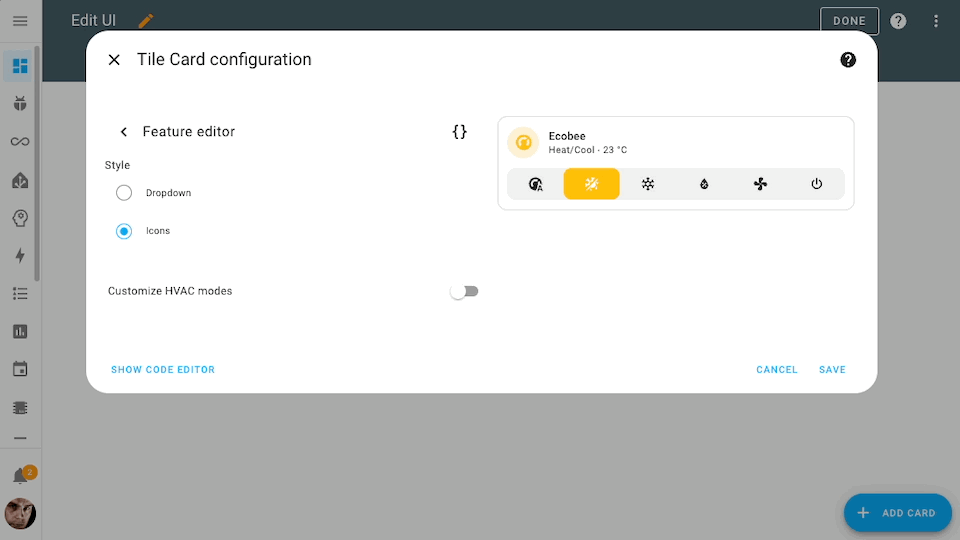Click the Ecobee thermostat entity icon
The image size is (960, 540).
click(x=523, y=142)
